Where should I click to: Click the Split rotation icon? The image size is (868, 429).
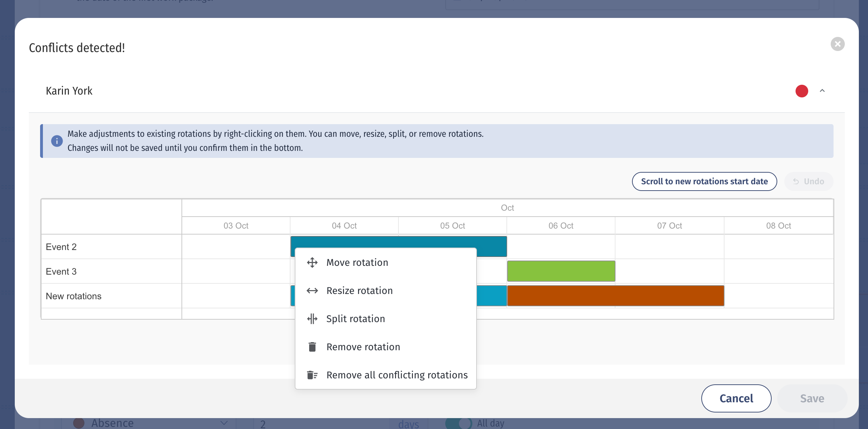pyautogui.click(x=312, y=319)
